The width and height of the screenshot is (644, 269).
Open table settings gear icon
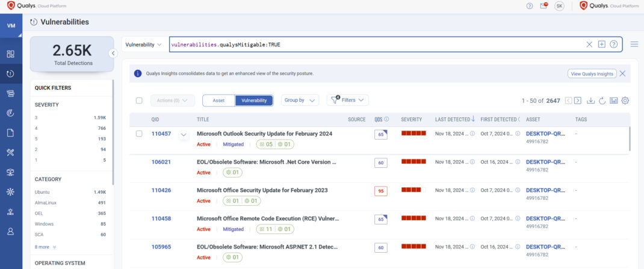[625, 100]
